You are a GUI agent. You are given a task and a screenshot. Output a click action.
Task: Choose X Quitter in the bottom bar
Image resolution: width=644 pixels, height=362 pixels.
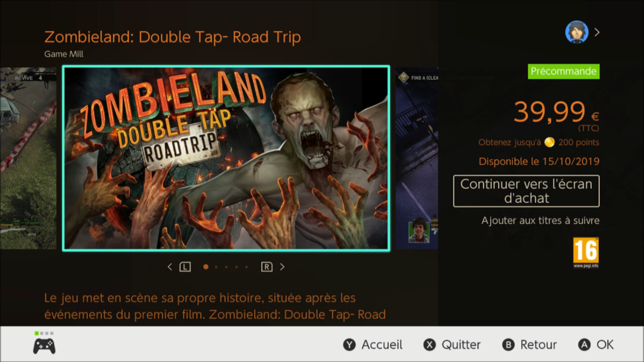[x=452, y=345]
